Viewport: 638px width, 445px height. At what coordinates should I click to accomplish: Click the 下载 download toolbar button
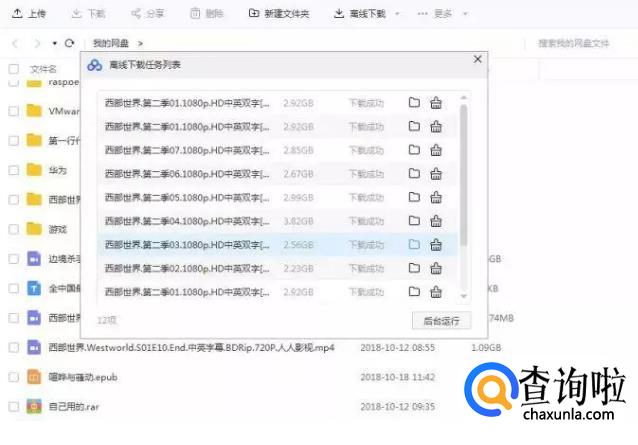pyautogui.click(x=88, y=14)
